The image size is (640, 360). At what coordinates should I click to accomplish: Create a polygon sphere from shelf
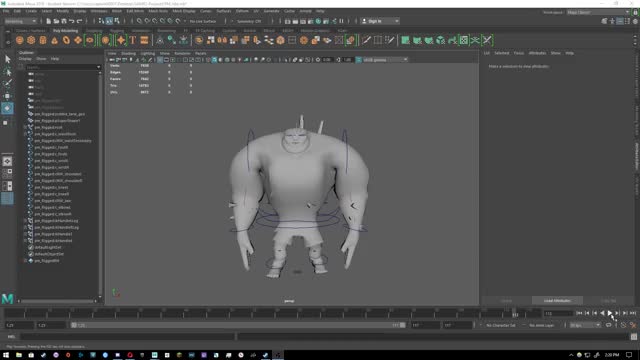[x=20, y=40]
